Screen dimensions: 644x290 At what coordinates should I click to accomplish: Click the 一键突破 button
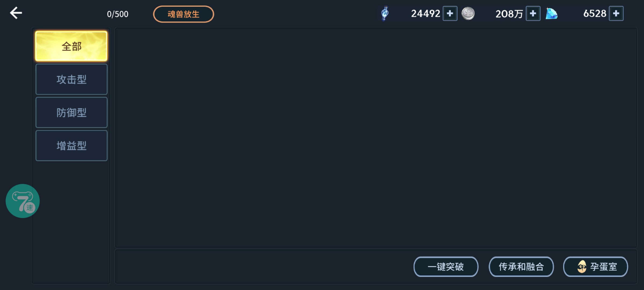446,267
